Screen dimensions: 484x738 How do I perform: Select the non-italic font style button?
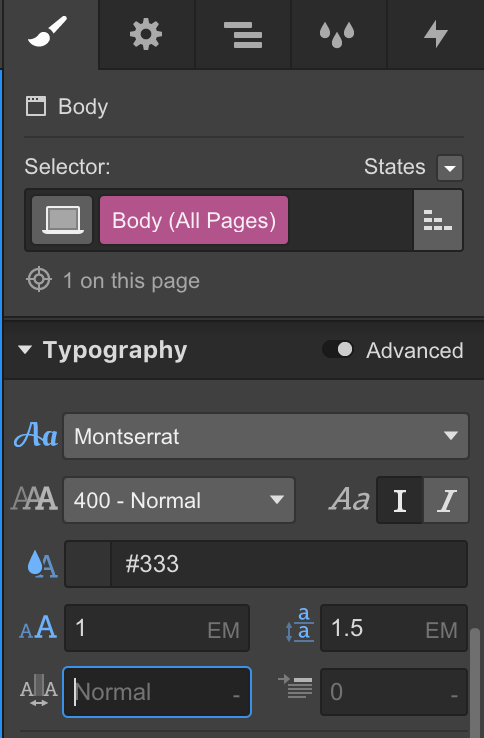pos(400,500)
